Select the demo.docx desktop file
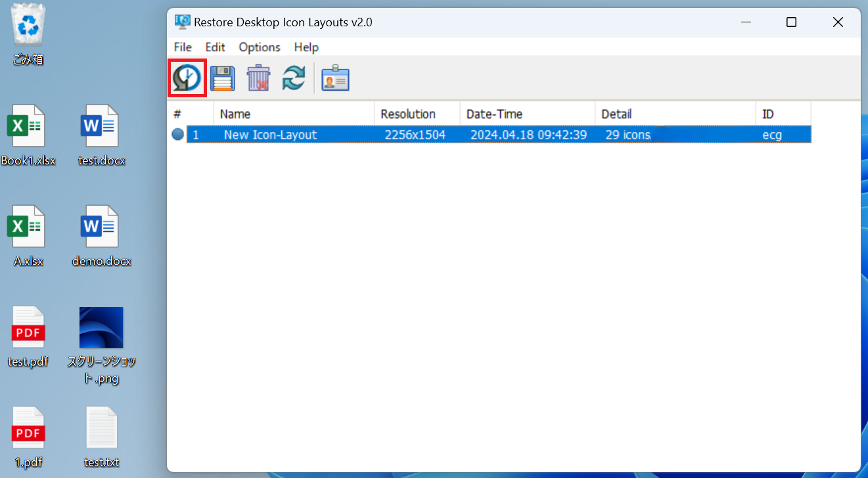This screenshot has width=868, height=478. click(x=101, y=236)
